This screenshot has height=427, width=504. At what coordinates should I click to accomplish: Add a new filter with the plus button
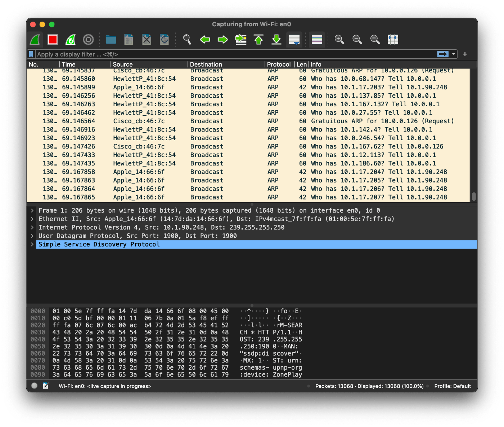click(x=465, y=54)
